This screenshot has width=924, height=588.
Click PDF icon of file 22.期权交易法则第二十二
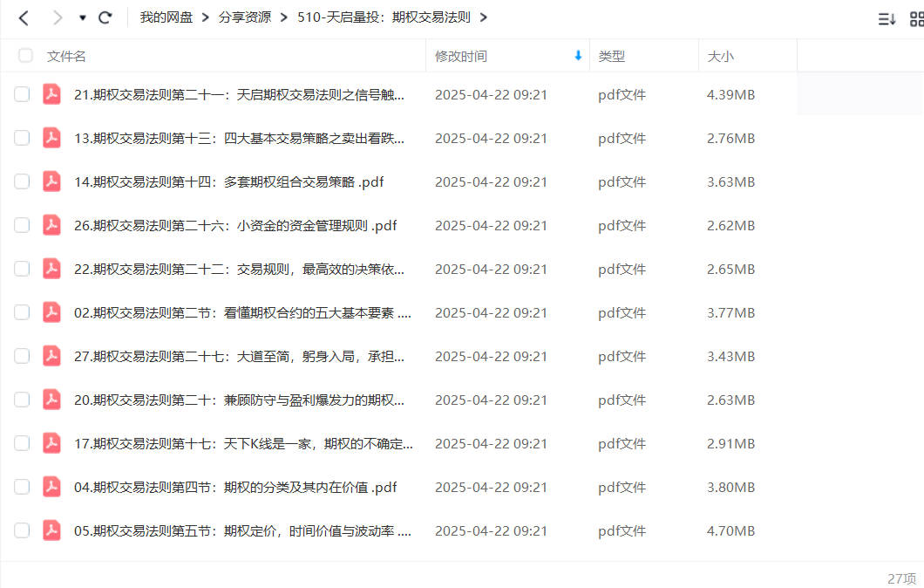pyautogui.click(x=51, y=269)
